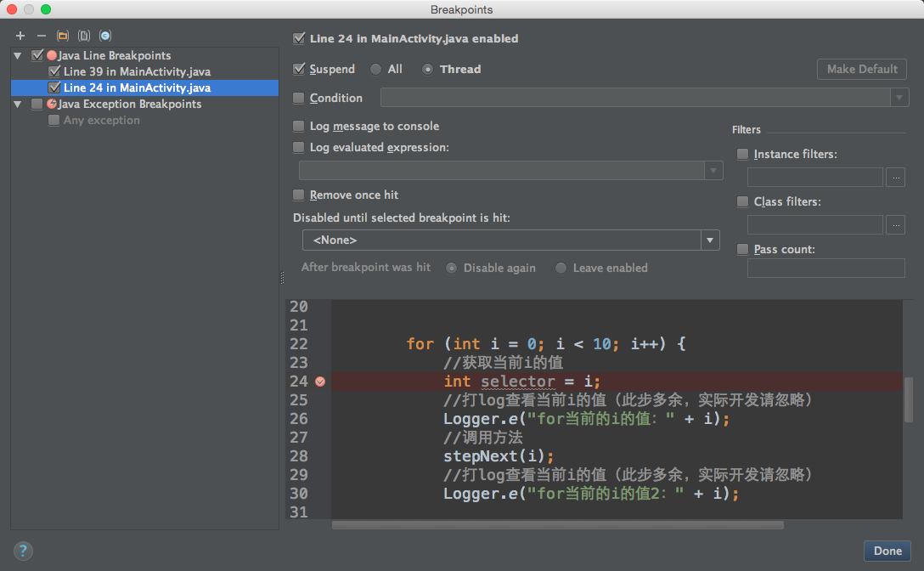Enable Remove once hit checkbox
The height and width of the screenshot is (571, 924).
(x=299, y=195)
